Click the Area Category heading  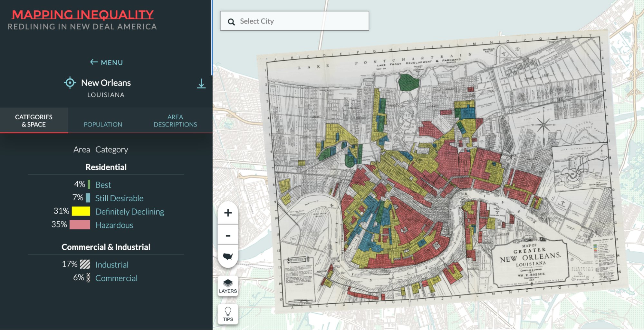tap(101, 150)
